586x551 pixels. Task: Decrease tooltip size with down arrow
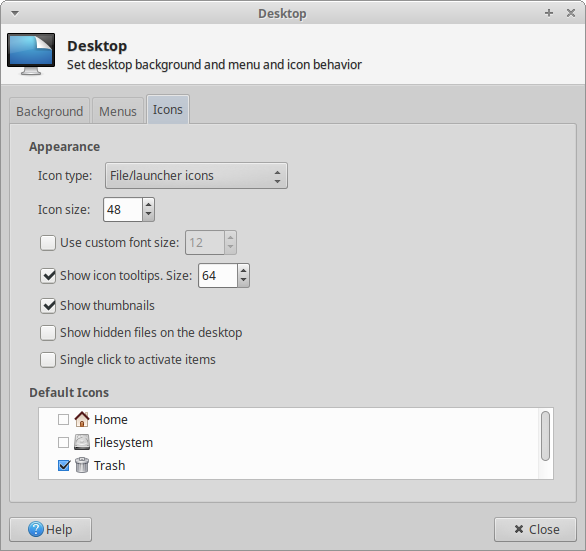(x=243, y=280)
